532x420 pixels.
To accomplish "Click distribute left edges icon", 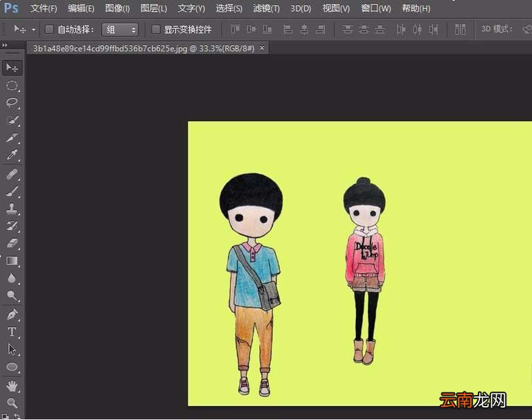I will pyautogui.click(x=400, y=29).
